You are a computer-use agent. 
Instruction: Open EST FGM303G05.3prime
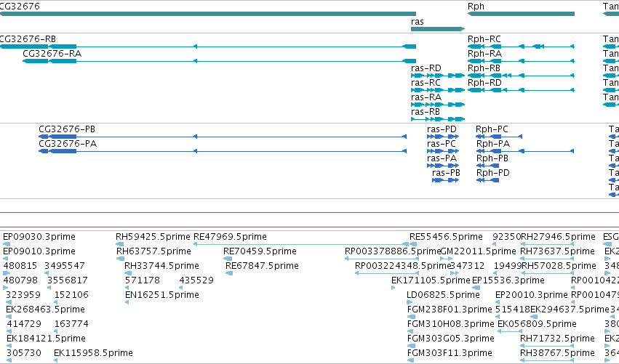(450, 339)
